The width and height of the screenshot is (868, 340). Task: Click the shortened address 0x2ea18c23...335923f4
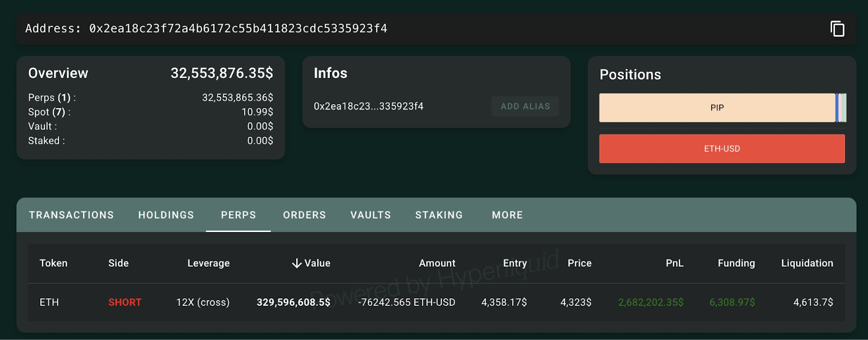[x=368, y=106]
